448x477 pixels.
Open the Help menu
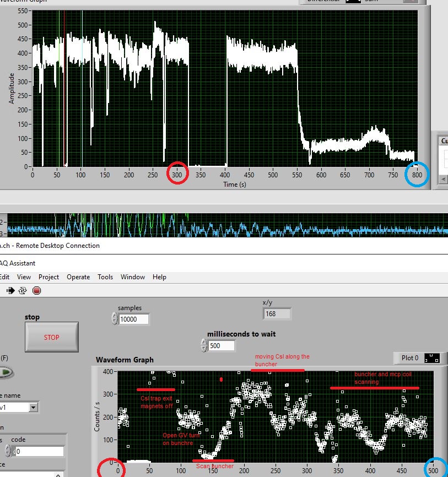[x=159, y=277]
